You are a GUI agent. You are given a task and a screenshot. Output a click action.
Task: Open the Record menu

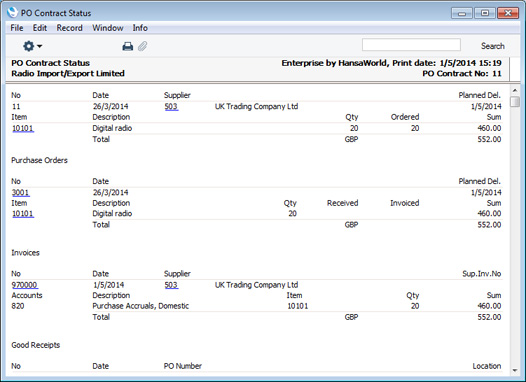(x=69, y=28)
